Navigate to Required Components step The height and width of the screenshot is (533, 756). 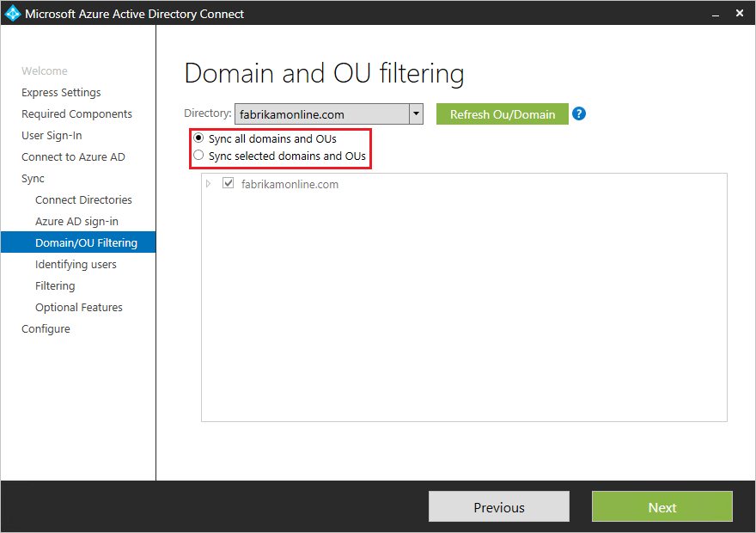(x=76, y=114)
